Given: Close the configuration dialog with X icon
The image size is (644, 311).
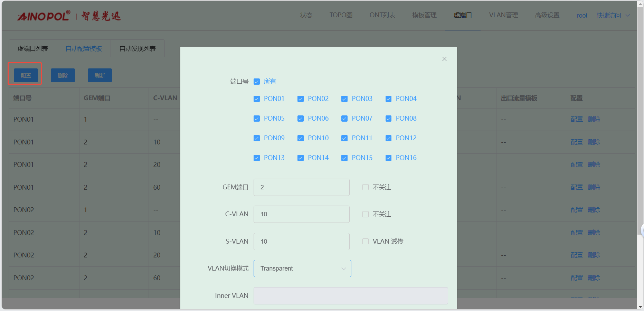Looking at the screenshot, I should (x=444, y=59).
